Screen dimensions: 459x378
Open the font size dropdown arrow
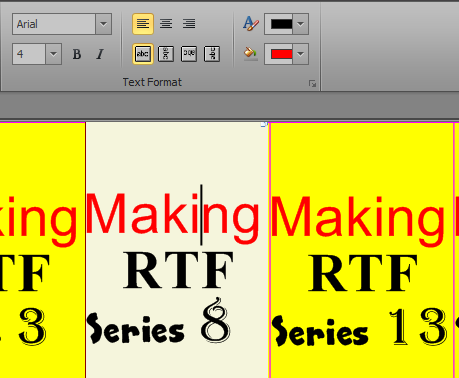[53, 54]
